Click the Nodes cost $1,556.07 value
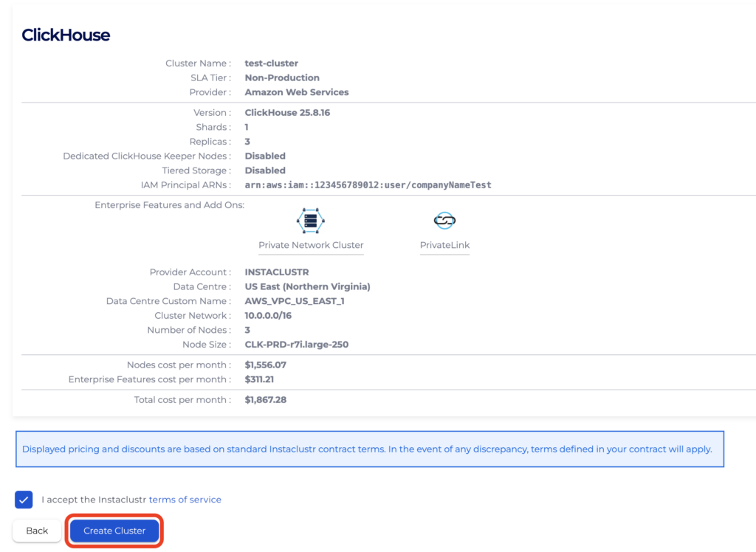 click(x=265, y=365)
